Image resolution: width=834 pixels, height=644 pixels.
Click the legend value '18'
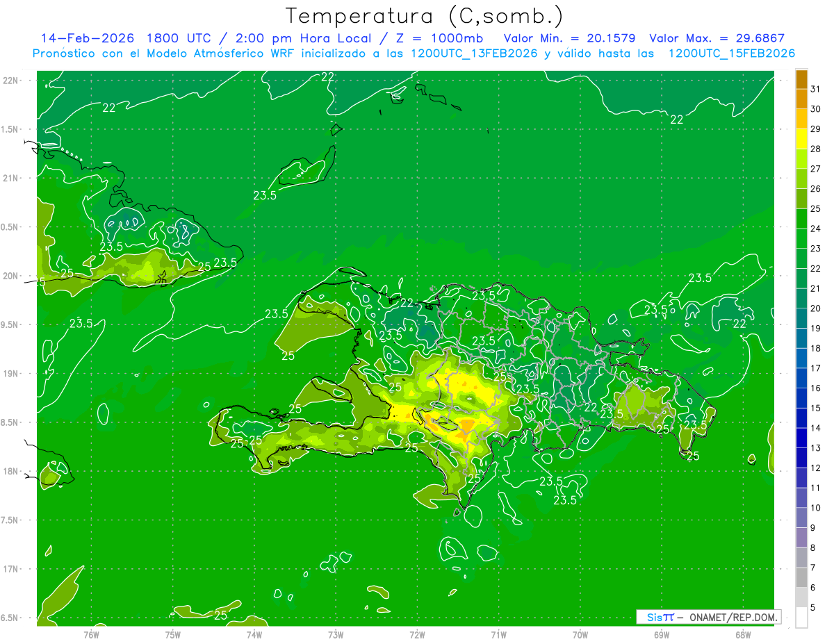[x=816, y=348]
